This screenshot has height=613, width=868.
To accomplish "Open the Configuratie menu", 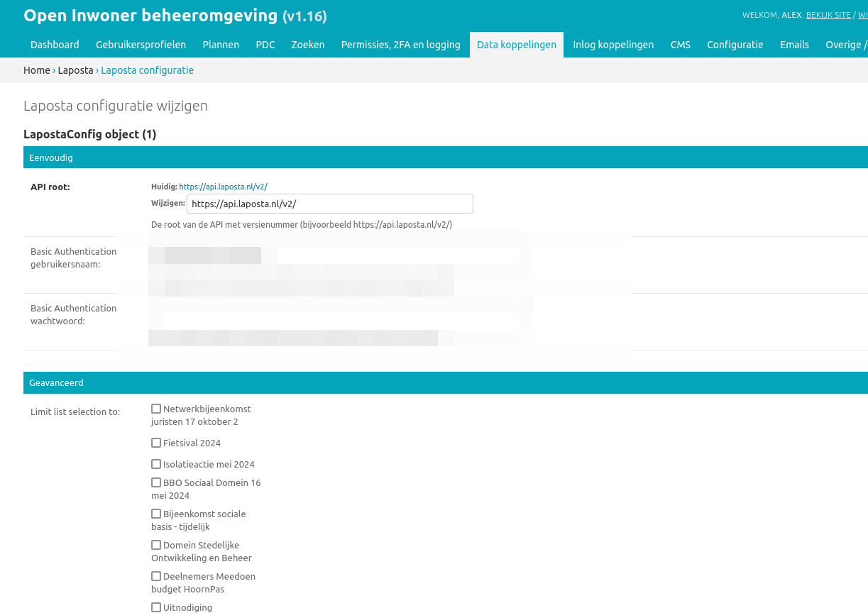I will pyautogui.click(x=735, y=45).
